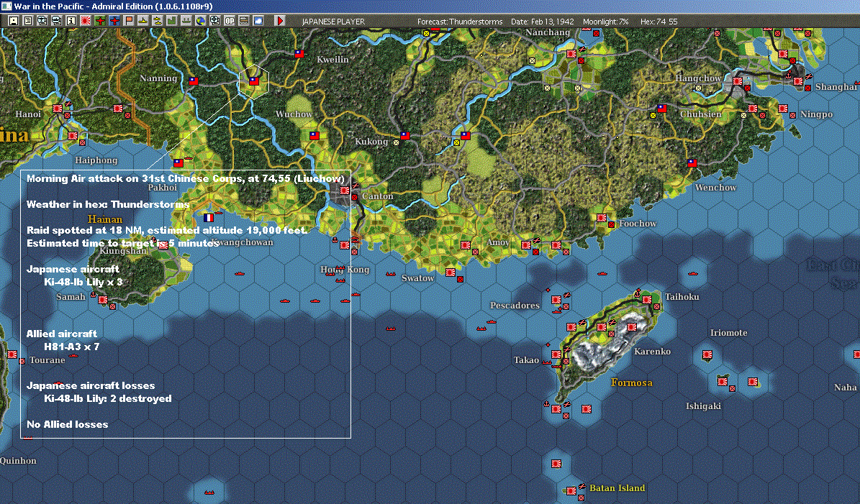Select Chinese flag base above Wenchow
860x504 pixels.
(692, 163)
